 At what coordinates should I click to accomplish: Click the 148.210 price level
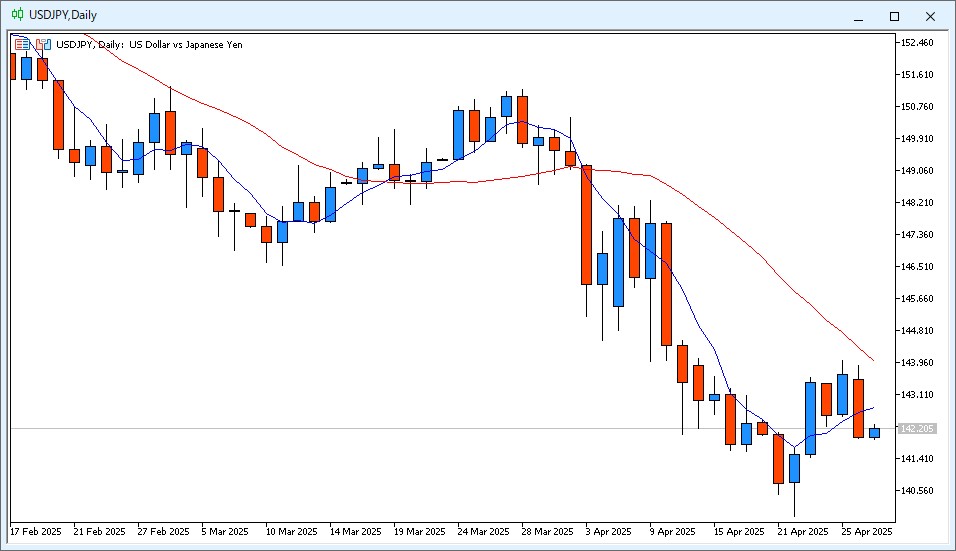[x=917, y=202]
